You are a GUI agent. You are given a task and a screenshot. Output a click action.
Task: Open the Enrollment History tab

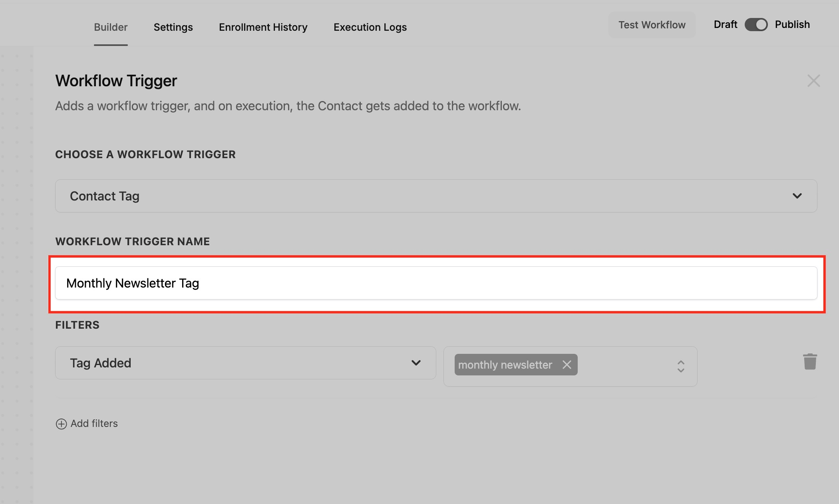(x=263, y=27)
